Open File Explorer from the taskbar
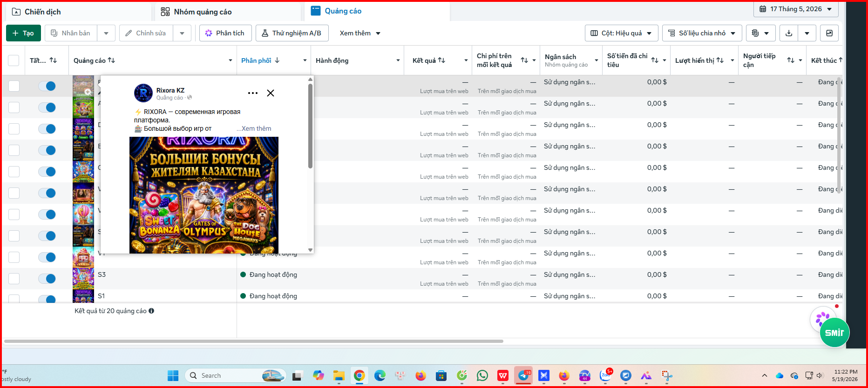The width and height of the screenshot is (868, 388). pyautogui.click(x=339, y=375)
